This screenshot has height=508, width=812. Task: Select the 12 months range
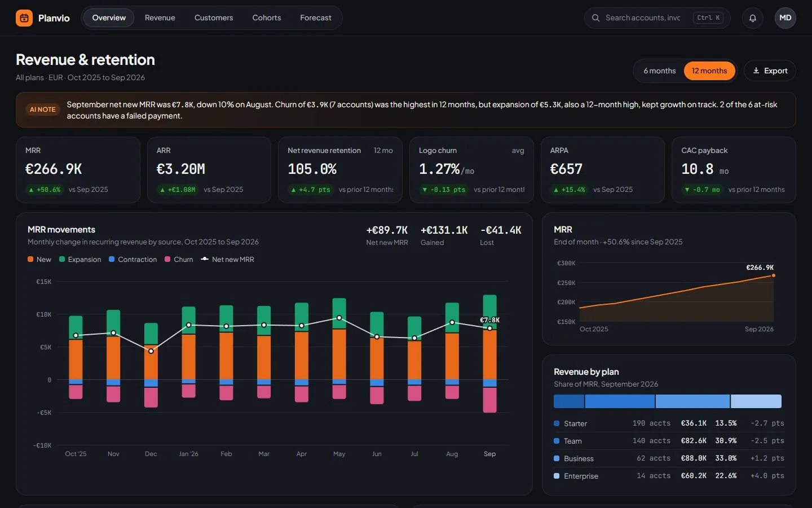point(709,71)
